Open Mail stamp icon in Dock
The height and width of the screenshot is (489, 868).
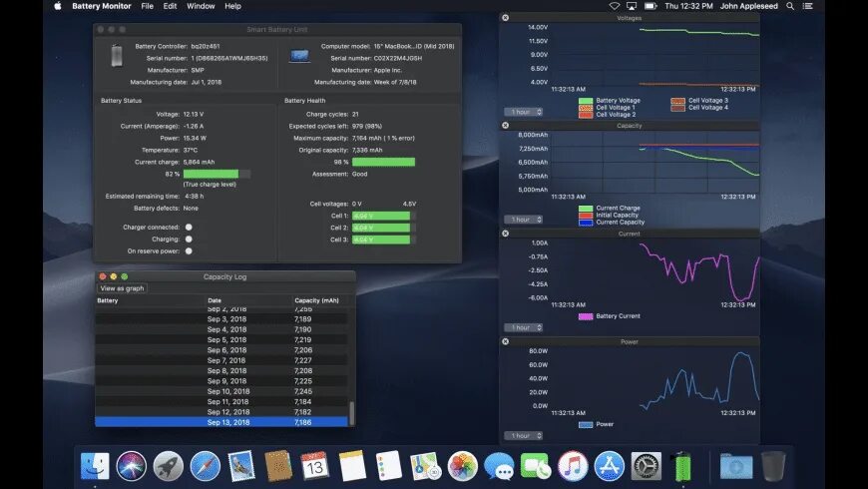pos(241,466)
